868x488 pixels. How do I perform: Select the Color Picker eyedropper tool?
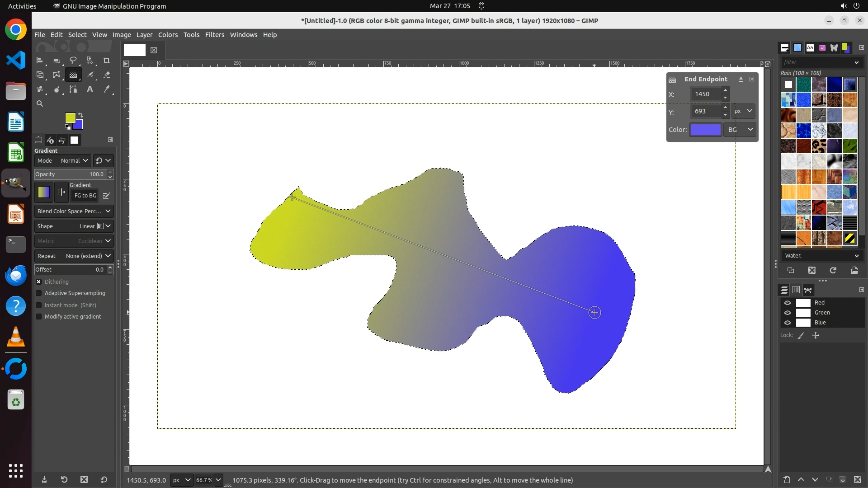click(x=107, y=89)
